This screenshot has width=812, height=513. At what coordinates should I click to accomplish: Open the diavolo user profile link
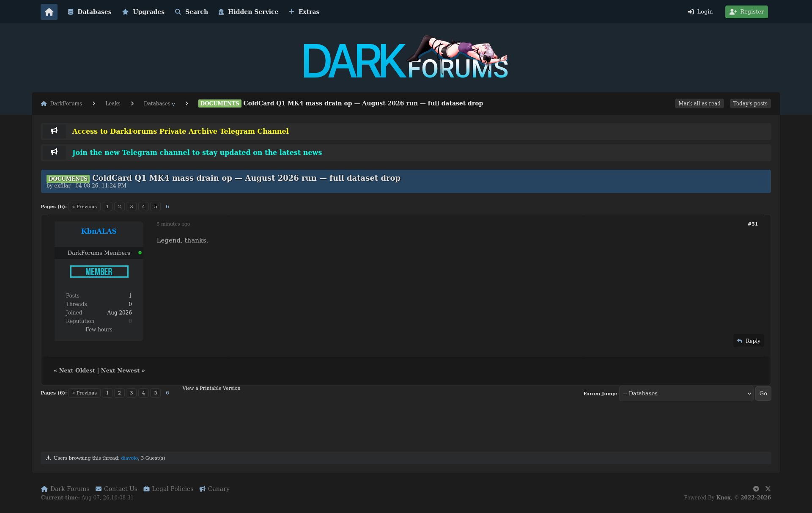click(129, 458)
